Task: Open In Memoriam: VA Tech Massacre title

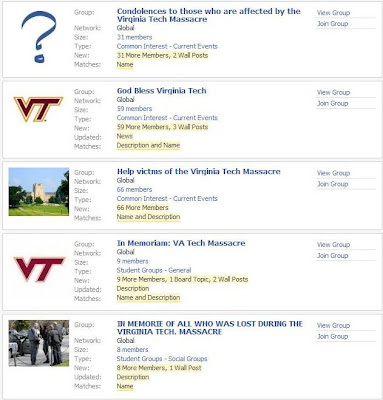Action: tap(181, 243)
